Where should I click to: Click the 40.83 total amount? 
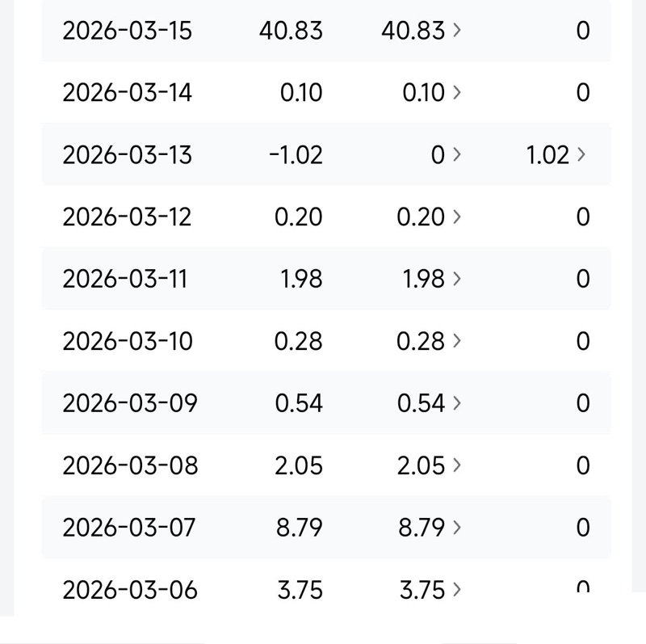pyautogui.click(x=291, y=31)
